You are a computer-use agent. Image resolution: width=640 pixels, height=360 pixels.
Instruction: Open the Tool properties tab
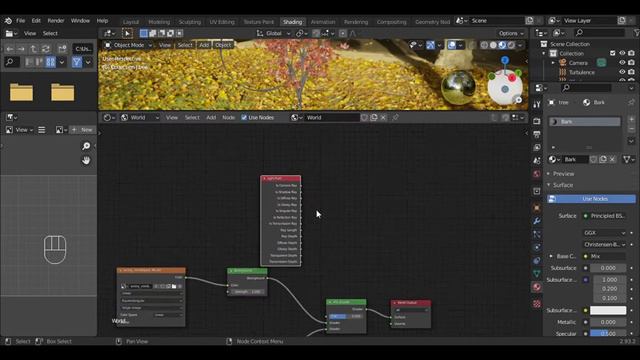(x=537, y=104)
